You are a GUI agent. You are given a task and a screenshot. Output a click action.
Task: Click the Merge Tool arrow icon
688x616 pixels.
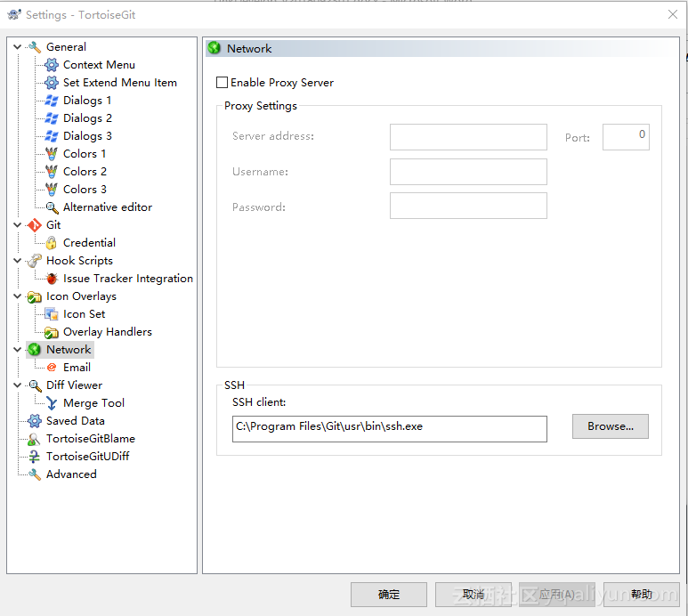tap(52, 403)
